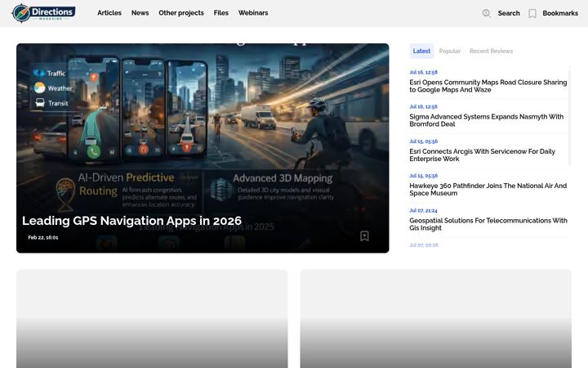
Task: Open the News section
Action: 140,13
